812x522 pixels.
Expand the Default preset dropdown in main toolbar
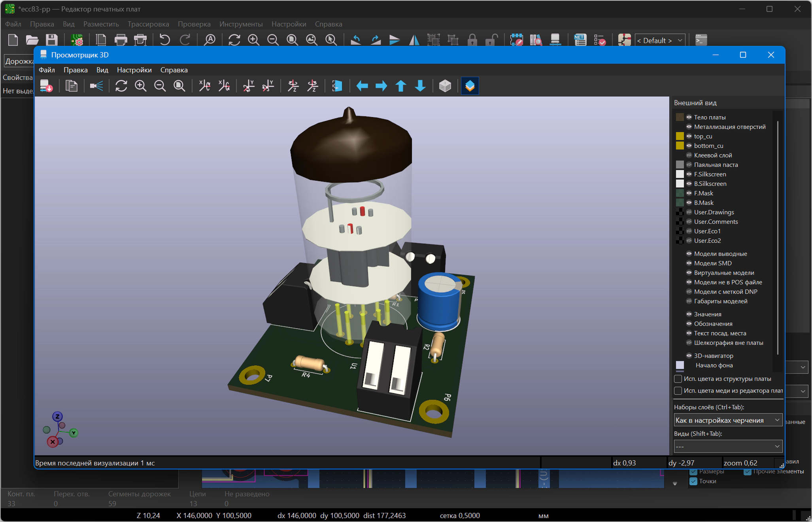coord(659,40)
